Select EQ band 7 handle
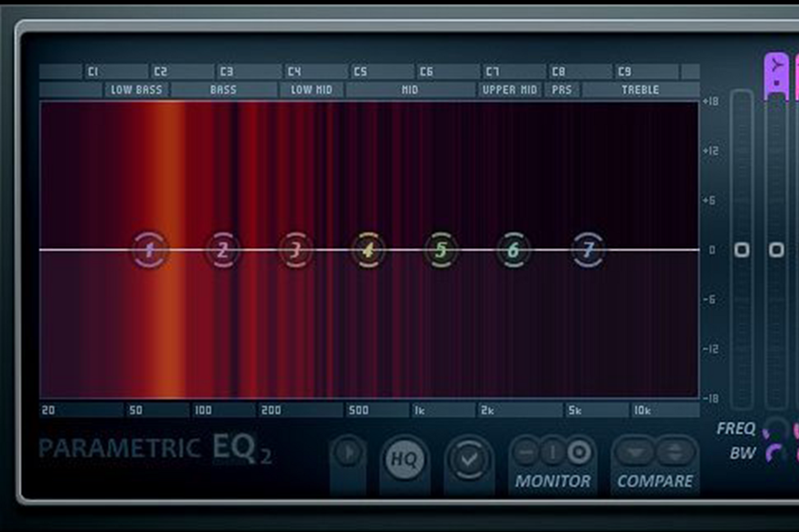The height and width of the screenshot is (532, 799). (588, 250)
